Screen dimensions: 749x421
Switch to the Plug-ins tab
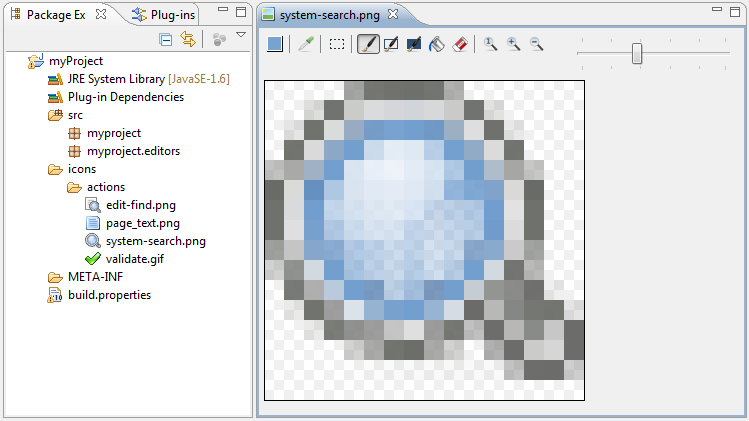172,14
